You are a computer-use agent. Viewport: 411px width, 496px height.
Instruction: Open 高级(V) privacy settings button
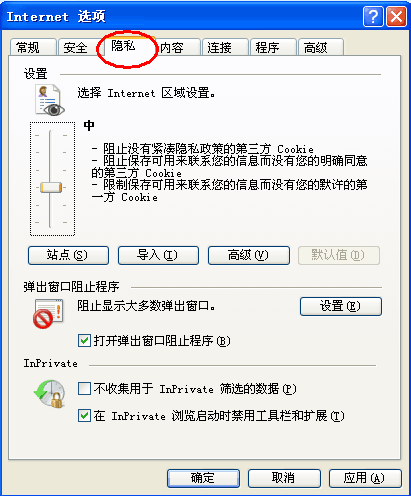pos(249,255)
